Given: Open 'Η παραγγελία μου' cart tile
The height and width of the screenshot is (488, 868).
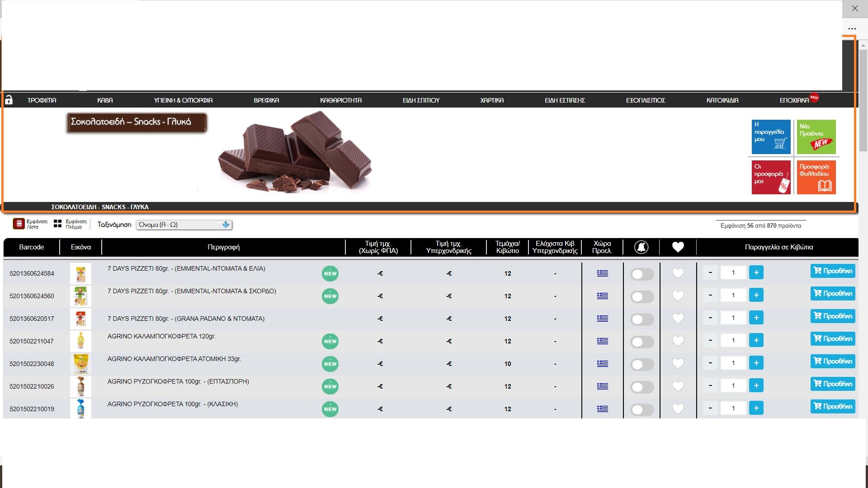Looking at the screenshot, I should [771, 137].
